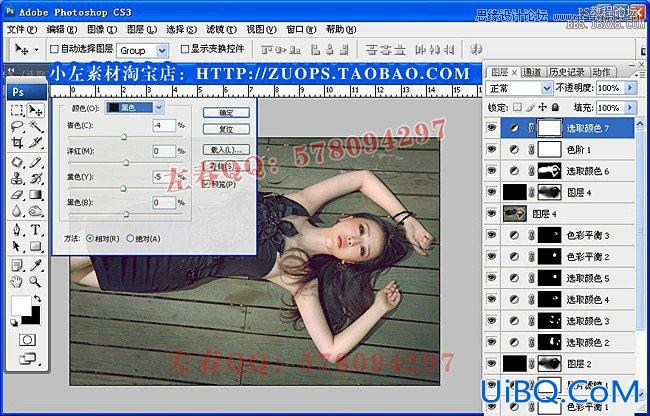Open the 滤镜(T) menu

click(x=221, y=29)
